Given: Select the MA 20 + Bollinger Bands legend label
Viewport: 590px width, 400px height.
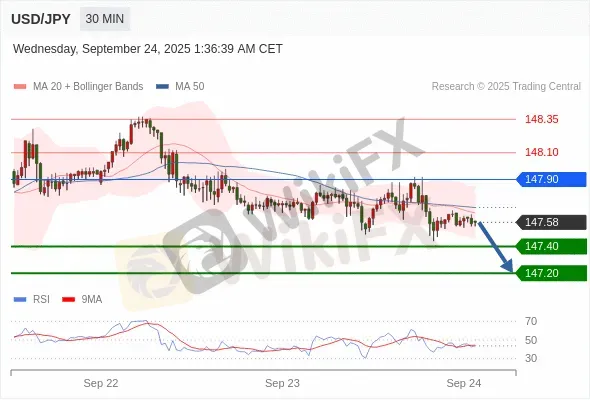Looking at the screenshot, I should tap(88, 87).
